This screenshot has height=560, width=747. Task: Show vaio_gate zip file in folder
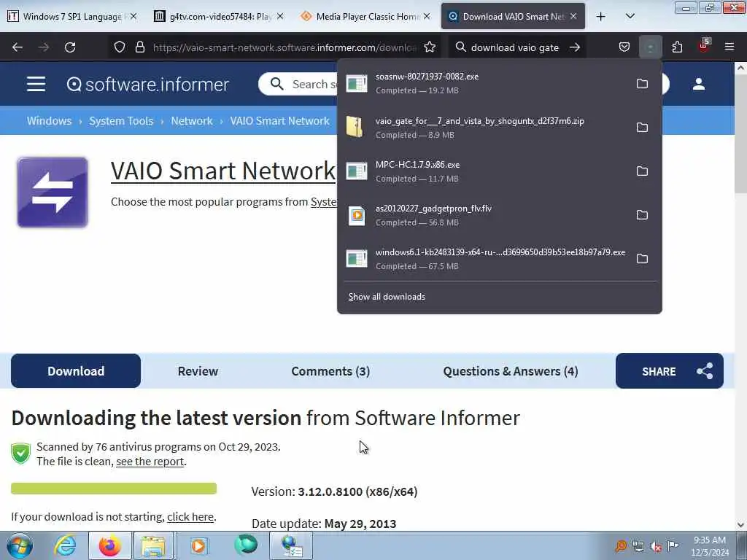click(x=642, y=128)
